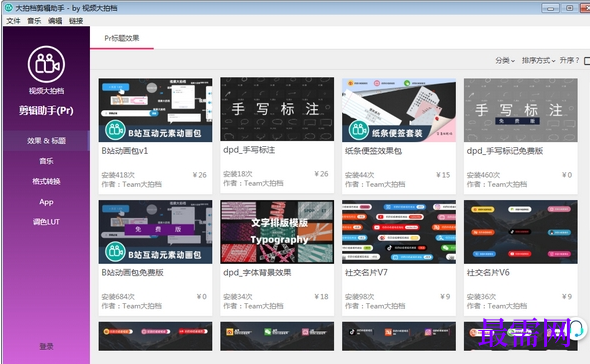Click the app icon in the title bar
The image size is (590, 364).
(x=8, y=8)
